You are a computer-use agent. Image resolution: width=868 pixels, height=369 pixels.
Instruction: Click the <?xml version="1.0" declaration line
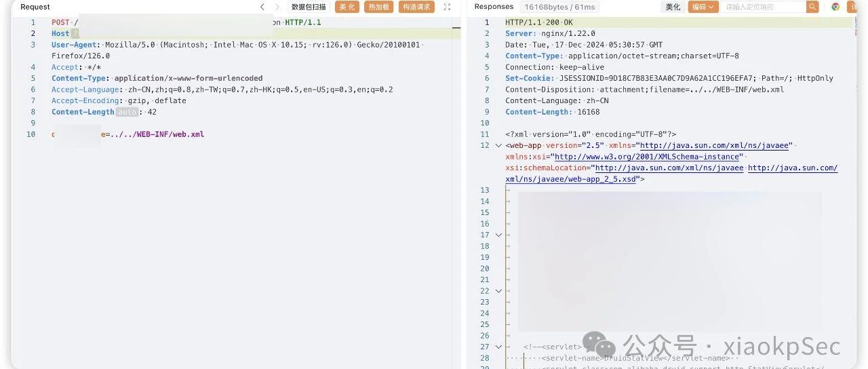591,134
